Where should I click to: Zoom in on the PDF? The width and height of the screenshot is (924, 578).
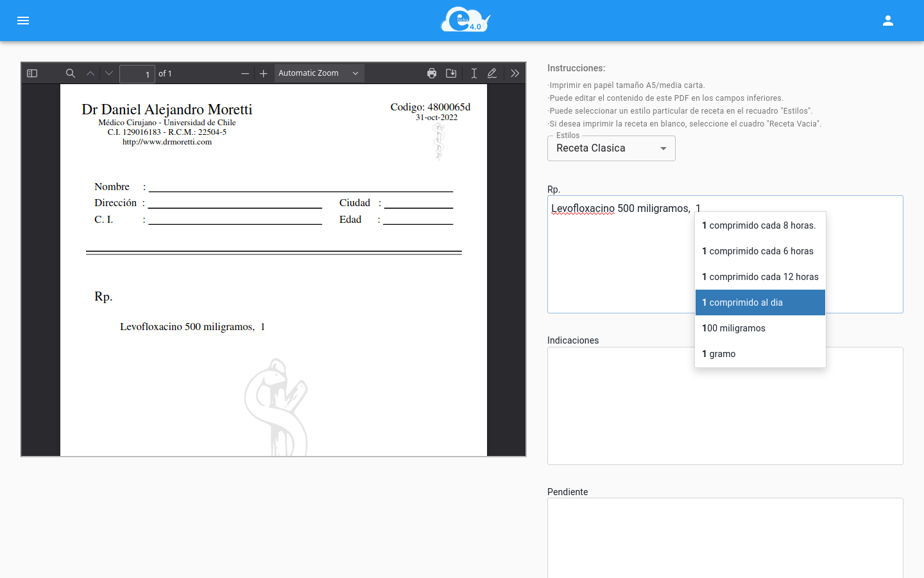point(263,73)
